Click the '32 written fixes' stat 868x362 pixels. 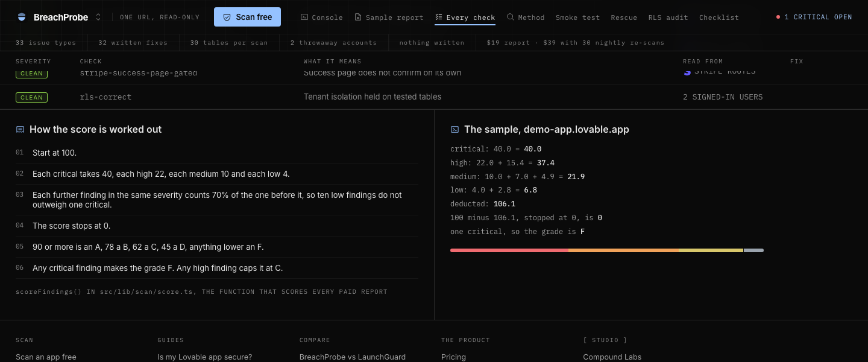click(x=133, y=43)
